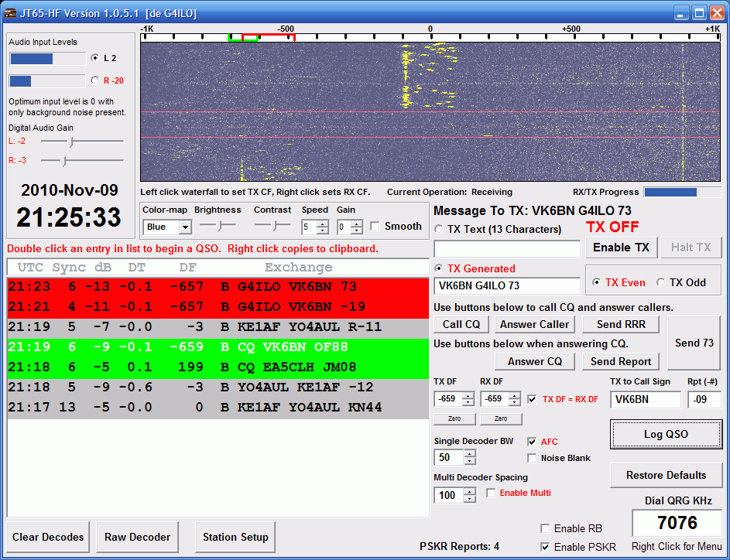Click the Call CQ button

[461, 324]
